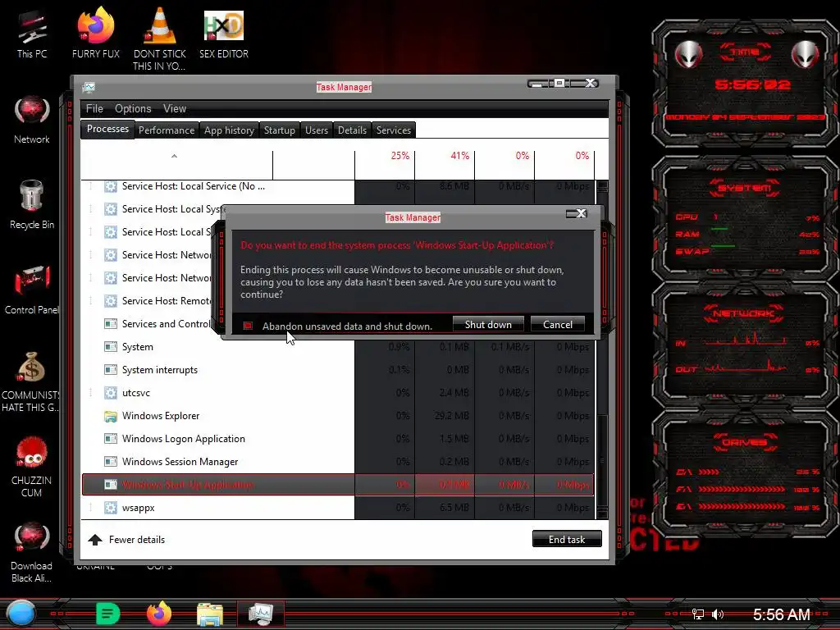Expand the utcsvc process group
This screenshot has width=840, height=630.
(90, 393)
